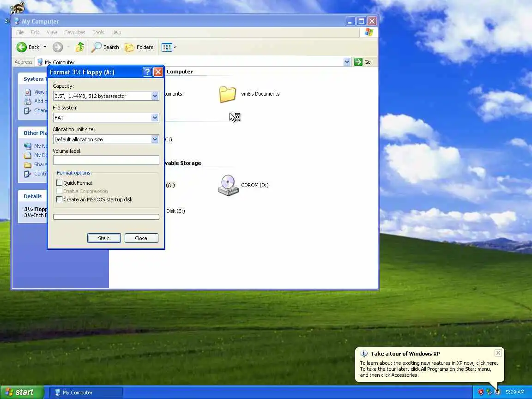
Task: Select the CDROM (D:) drive icon
Action: 228,185
